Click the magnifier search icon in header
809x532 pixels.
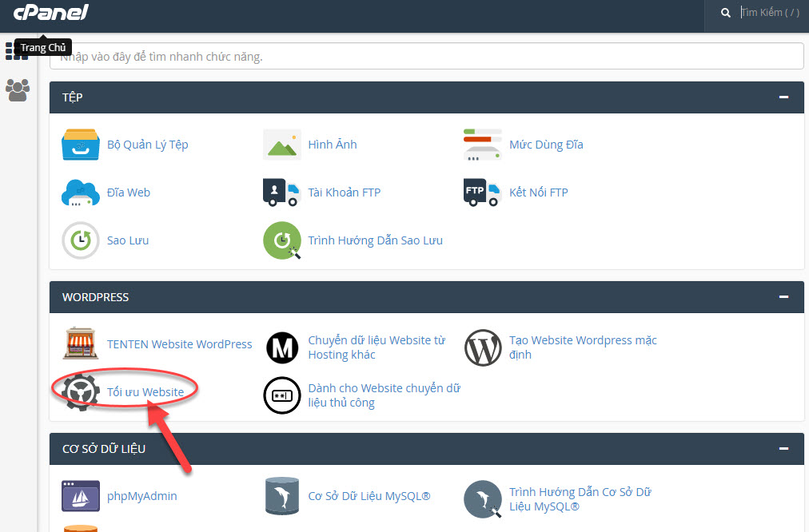pyautogui.click(x=725, y=13)
